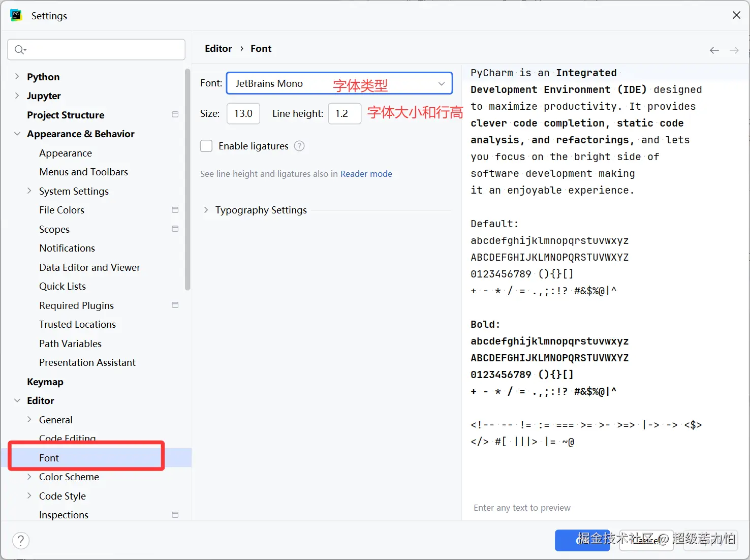This screenshot has height=560, width=750.
Task: Click the Line height input field
Action: [x=345, y=113]
